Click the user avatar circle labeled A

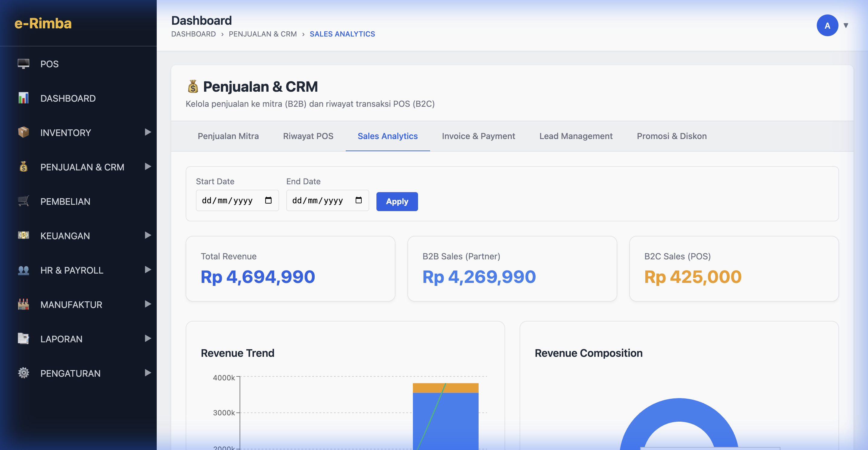(x=827, y=25)
